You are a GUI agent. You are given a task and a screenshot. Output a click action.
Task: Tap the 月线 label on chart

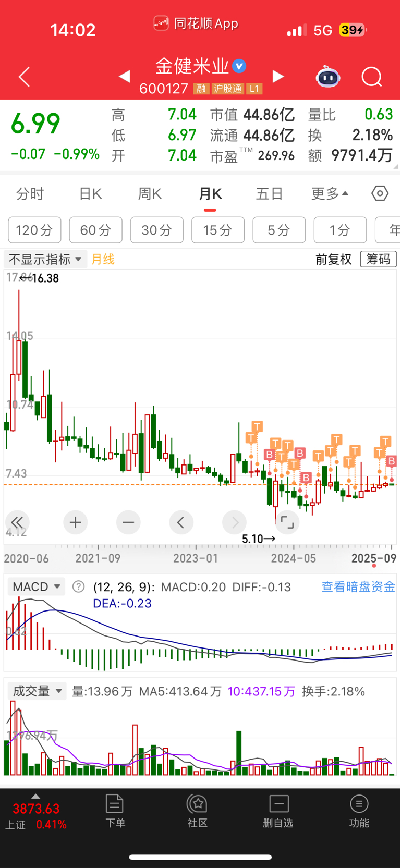click(103, 259)
